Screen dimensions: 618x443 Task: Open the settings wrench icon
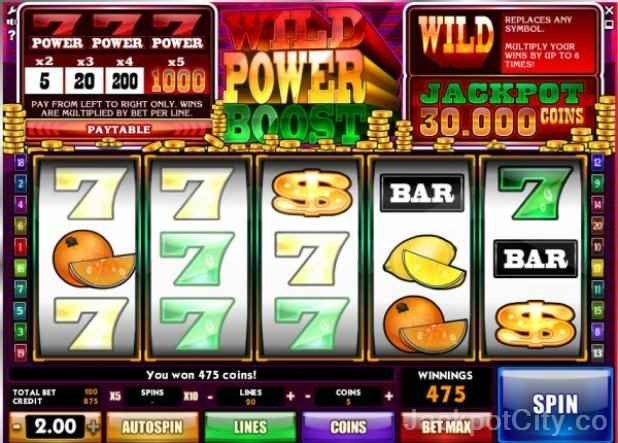(x=11, y=10)
